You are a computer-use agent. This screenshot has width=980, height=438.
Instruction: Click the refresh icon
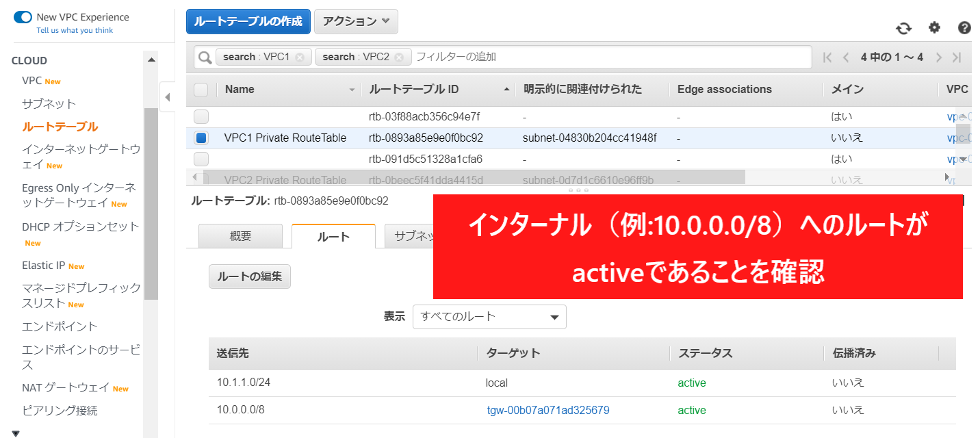[x=904, y=28]
